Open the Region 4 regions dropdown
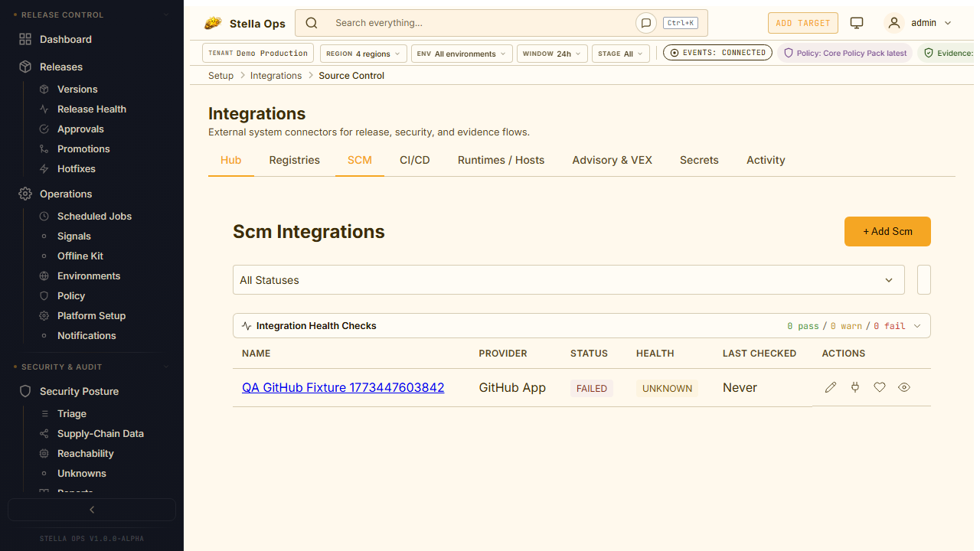This screenshot has width=980, height=551. pos(363,54)
